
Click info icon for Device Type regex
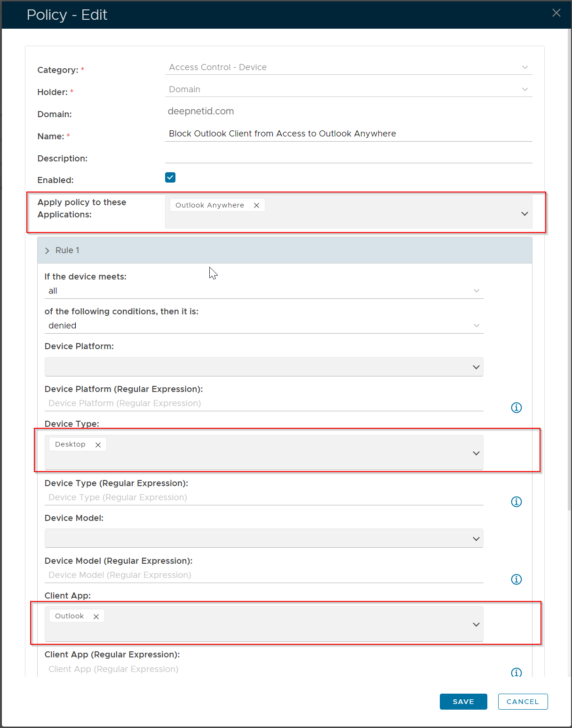coord(516,502)
